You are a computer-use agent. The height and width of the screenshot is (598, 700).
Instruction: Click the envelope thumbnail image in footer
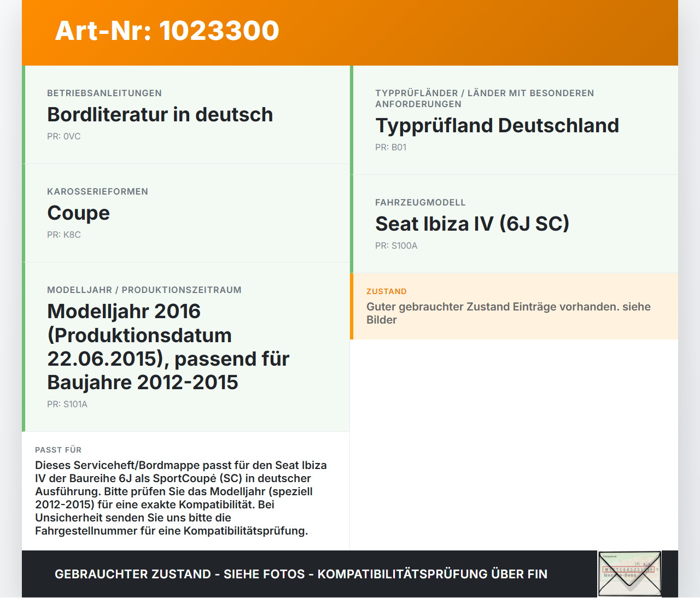pos(629,574)
